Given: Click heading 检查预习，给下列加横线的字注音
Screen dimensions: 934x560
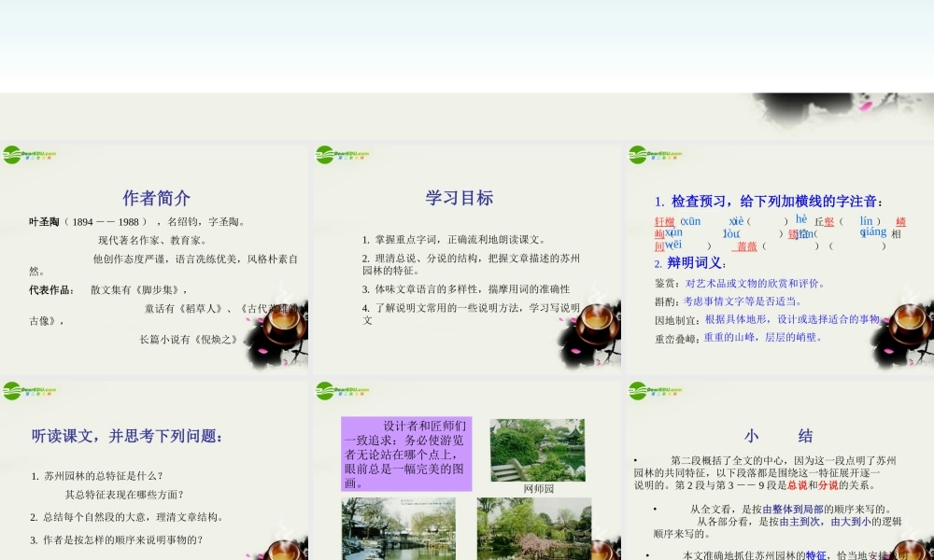Looking at the screenshot, I should click(769, 202).
